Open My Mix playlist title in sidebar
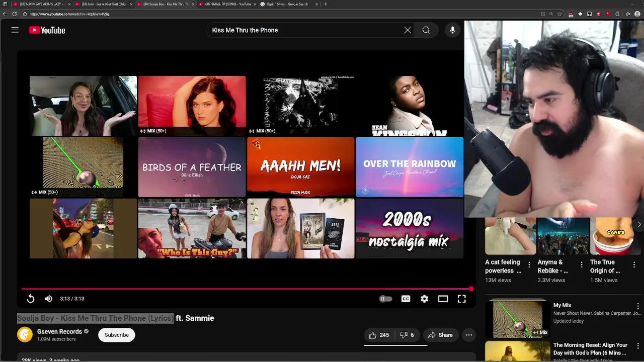This screenshot has height=362, width=644. pos(562,305)
